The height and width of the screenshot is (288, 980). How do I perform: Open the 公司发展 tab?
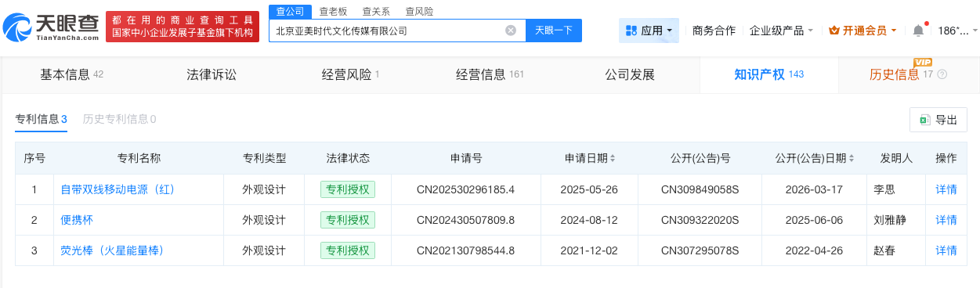pyautogui.click(x=629, y=74)
